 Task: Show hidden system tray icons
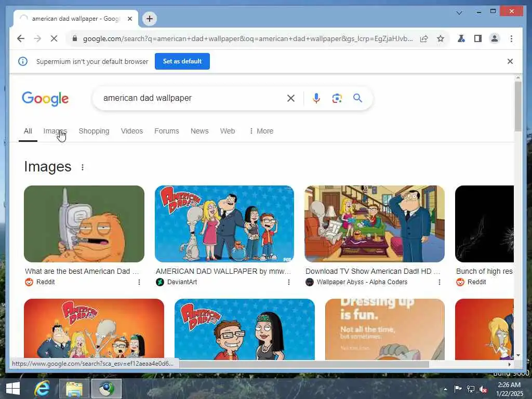(x=445, y=389)
